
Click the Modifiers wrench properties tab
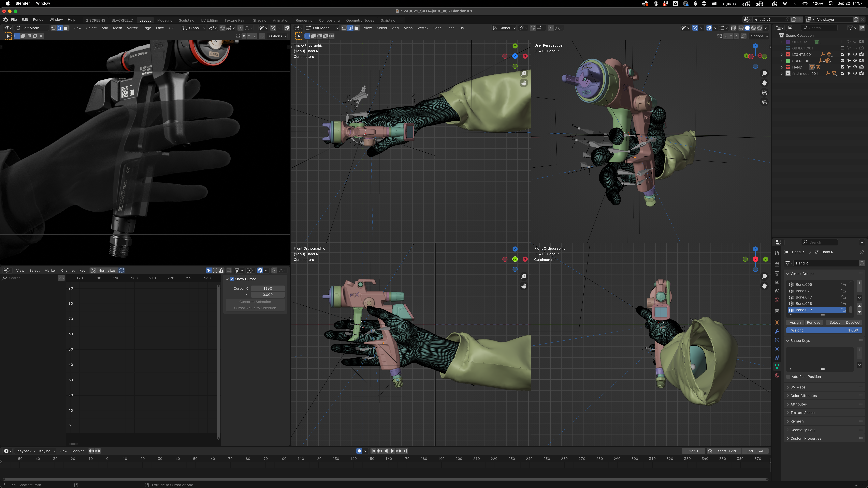777,331
